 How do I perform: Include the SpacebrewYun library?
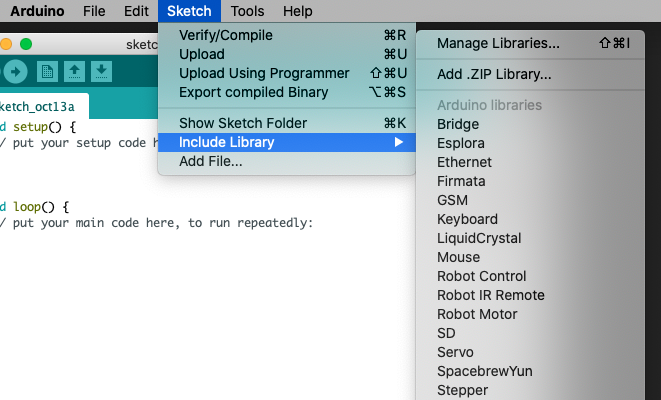point(530,371)
